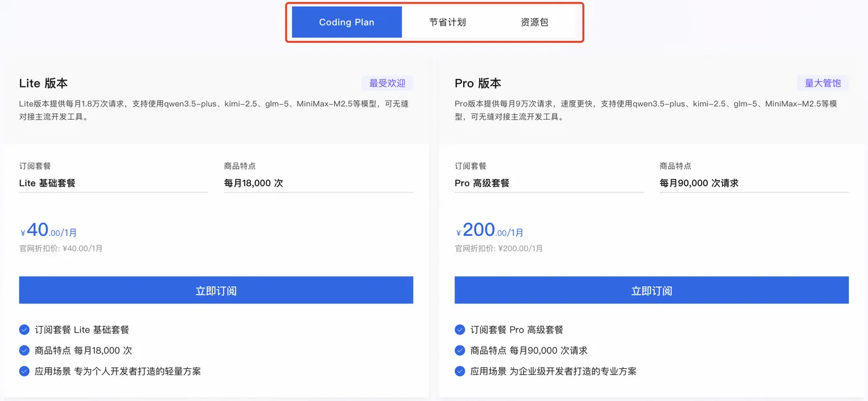The width and height of the screenshot is (868, 401).
Task: Click the checkmark icon beside 每月18,000 次 feature
Action: pos(24,350)
